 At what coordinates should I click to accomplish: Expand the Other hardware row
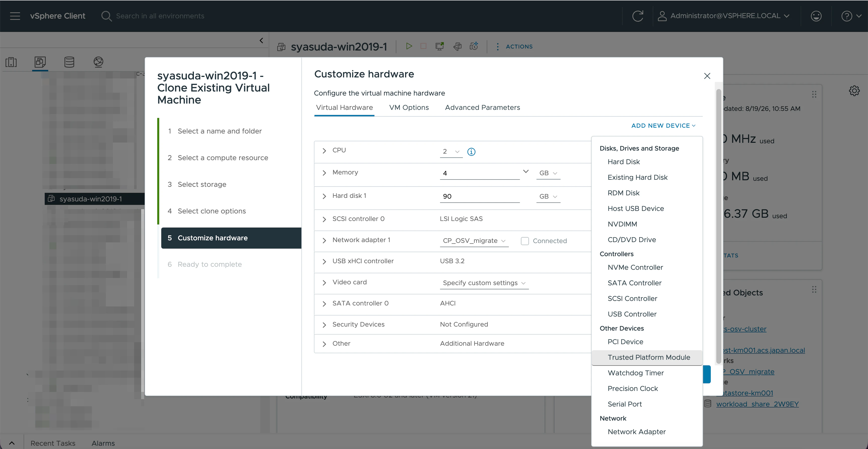pos(324,344)
